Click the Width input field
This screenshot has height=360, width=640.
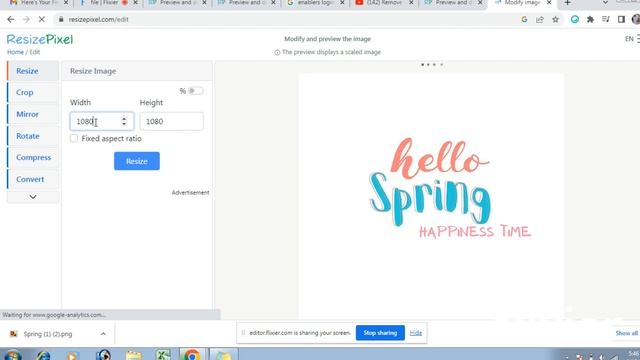tap(102, 121)
